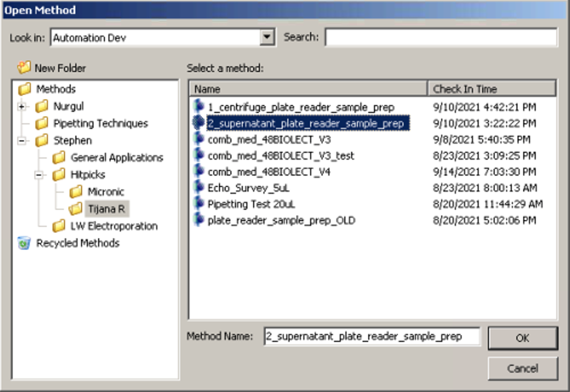Viewport: 570px width, 392px height.
Task: Select Stephen in the folder tree
Action: pos(73,140)
